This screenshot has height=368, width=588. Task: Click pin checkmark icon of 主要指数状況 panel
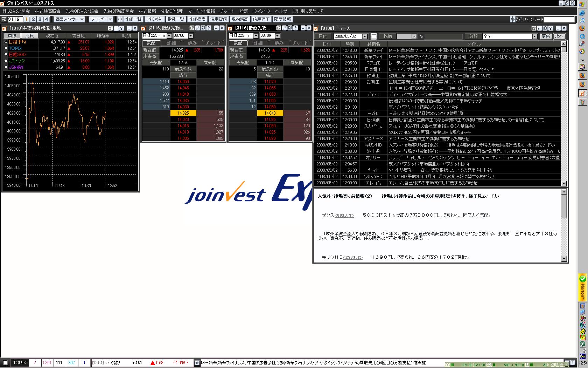[x=5, y=28]
